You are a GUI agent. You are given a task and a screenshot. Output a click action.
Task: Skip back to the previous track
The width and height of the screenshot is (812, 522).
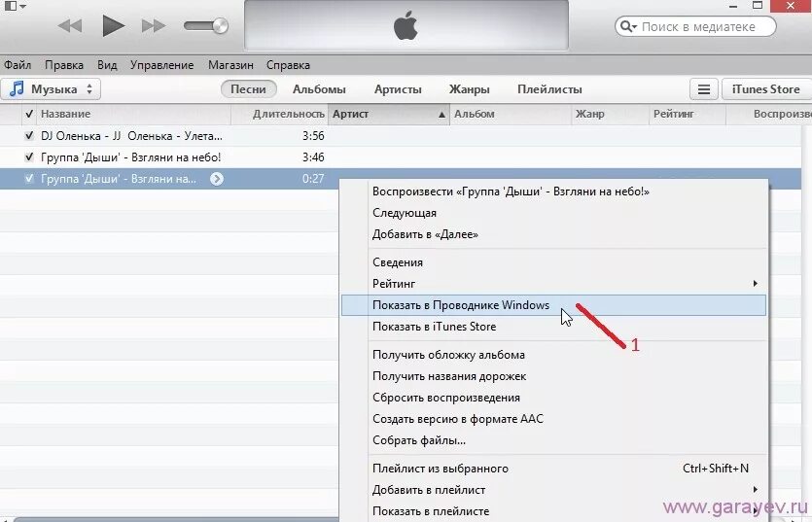(x=69, y=25)
